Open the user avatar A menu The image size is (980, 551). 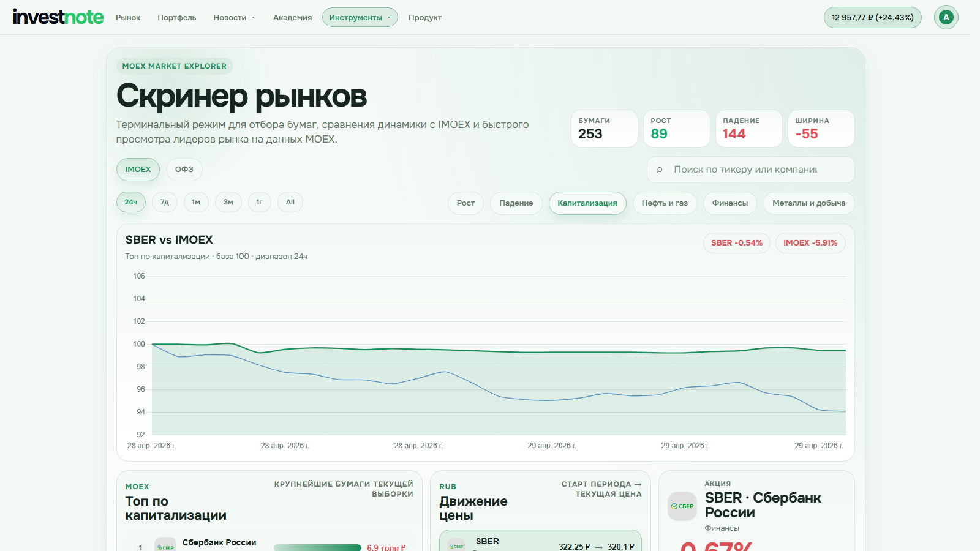click(x=946, y=17)
